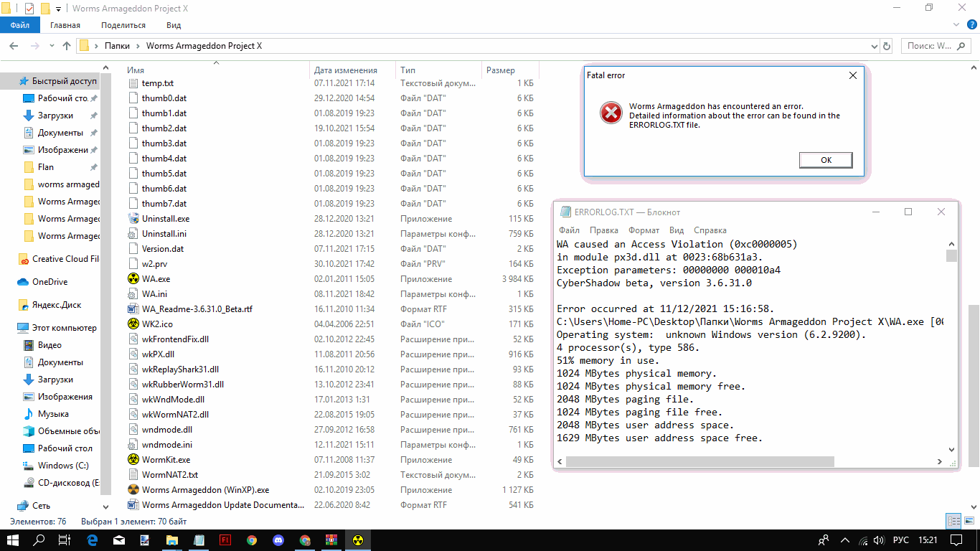The width and height of the screenshot is (980, 551).
Task: Open Creative Cloud Files in sidebar
Action: (x=59, y=259)
